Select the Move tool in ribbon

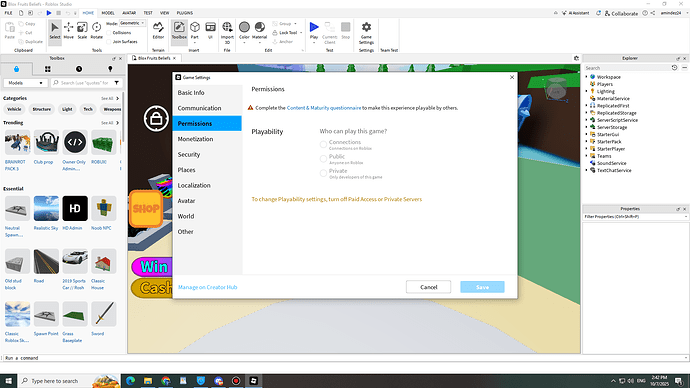[x=69, y=30]
